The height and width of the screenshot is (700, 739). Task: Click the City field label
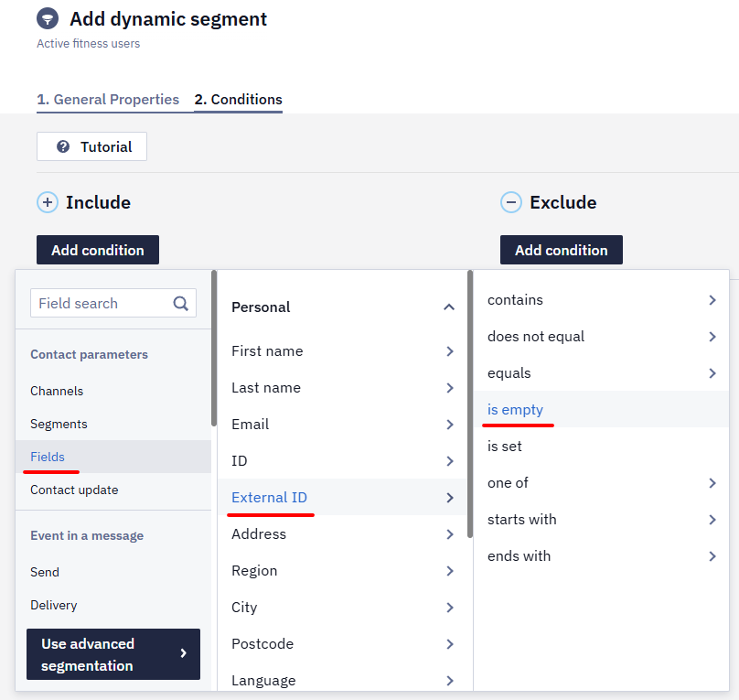(244, 608)
